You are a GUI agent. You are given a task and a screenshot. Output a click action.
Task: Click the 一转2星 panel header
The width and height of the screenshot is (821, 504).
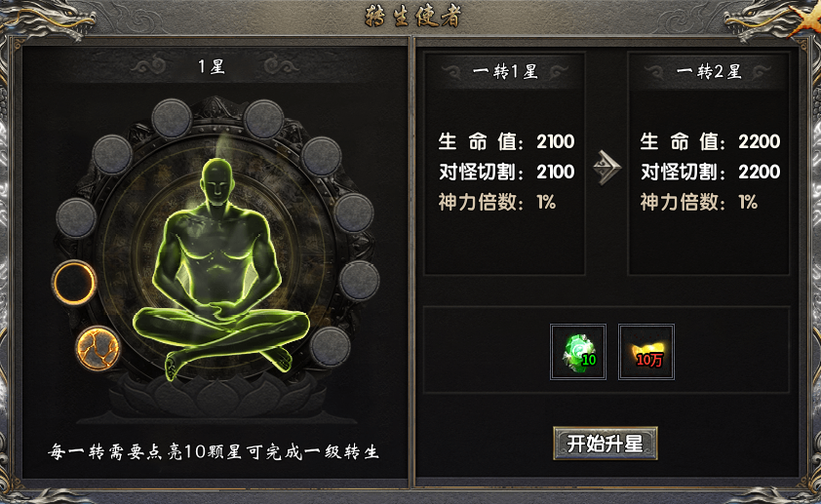pyautogui.click(x=709, y=72)
